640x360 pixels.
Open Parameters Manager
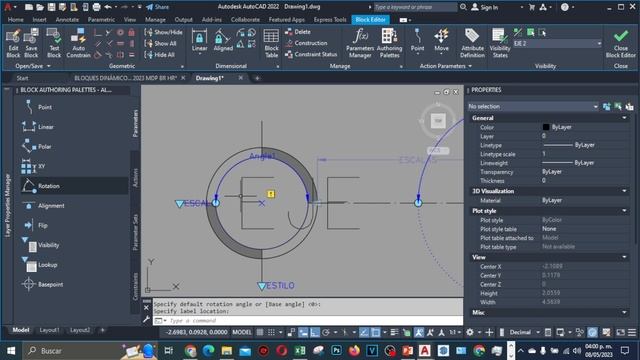[x=360, y=43]
